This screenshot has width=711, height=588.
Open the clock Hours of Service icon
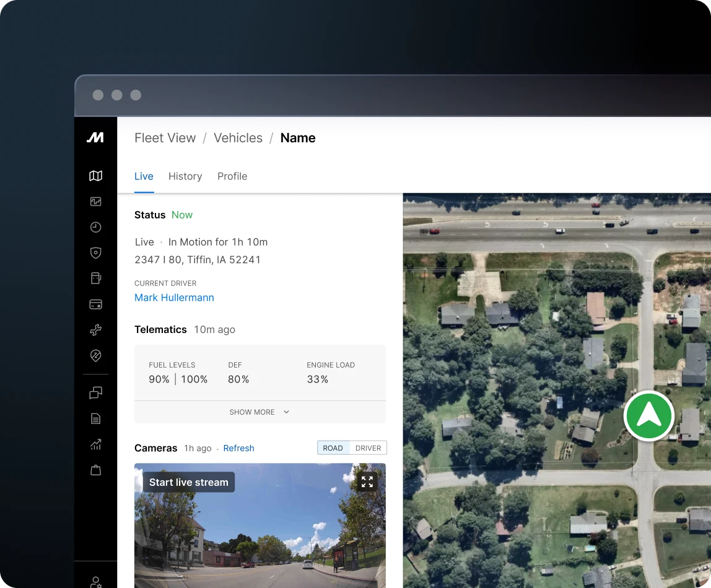[x=95, y=227]
